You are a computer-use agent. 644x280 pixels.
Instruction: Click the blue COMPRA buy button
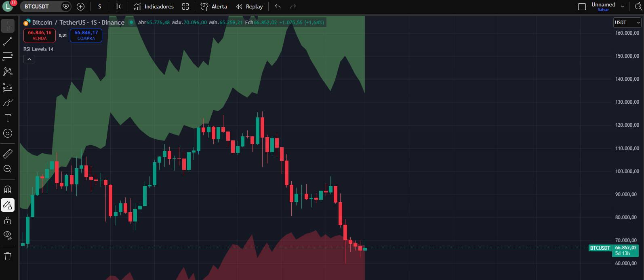click(86, 36)
